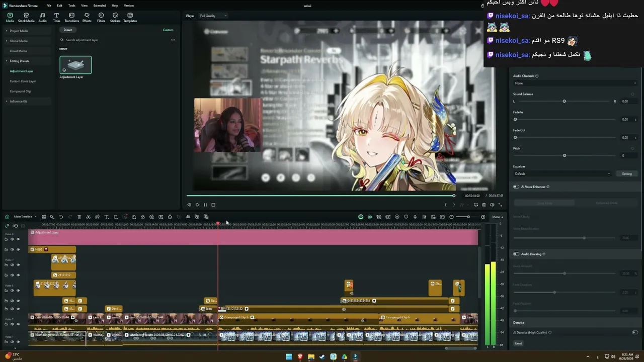This screenshot has height=362, width=644.
Task: Open the Effects tab
Action: tap(87, 18)
